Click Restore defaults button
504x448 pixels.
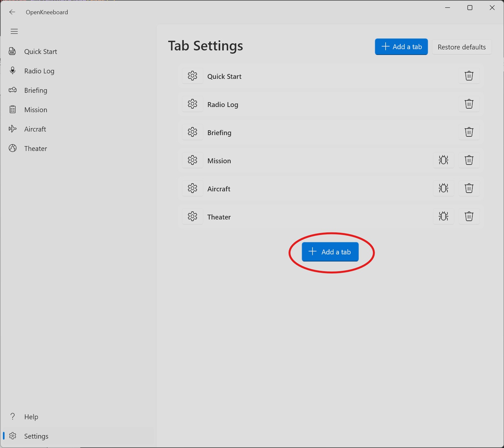462,47
